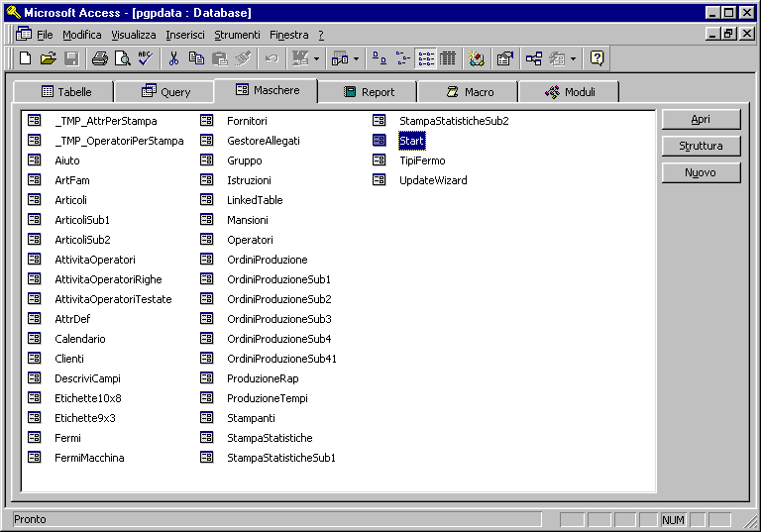Select the Articoli form
The width and height of the screenshot is (761, 532).
(71, 200)
